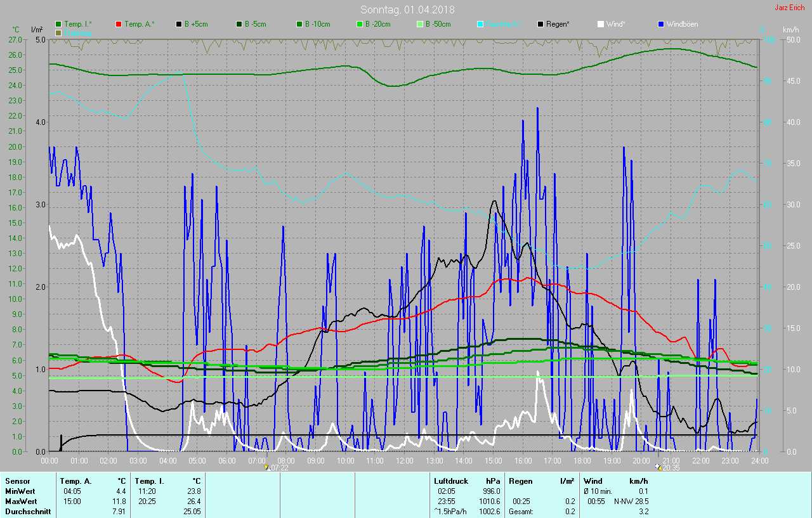This screenshot has width=812, height=518.
Task: Click the sunset icon at 20:35
Action: 658,467
